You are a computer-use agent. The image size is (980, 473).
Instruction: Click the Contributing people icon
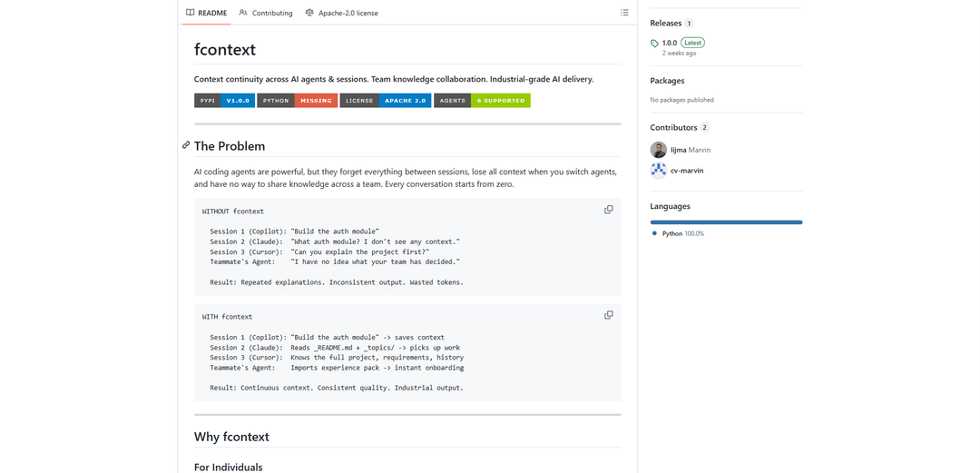tap(243, 13)
